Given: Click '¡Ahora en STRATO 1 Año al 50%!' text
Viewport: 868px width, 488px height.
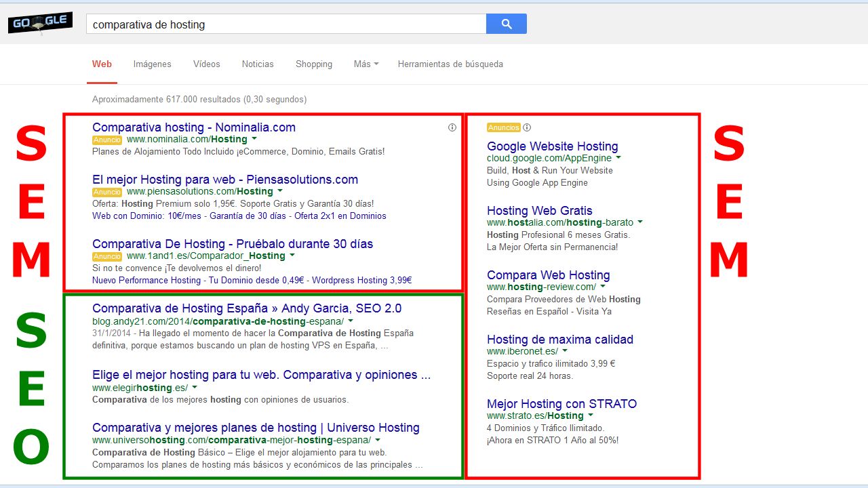Looking at the screenshot, I should click(x=553, y=440).
